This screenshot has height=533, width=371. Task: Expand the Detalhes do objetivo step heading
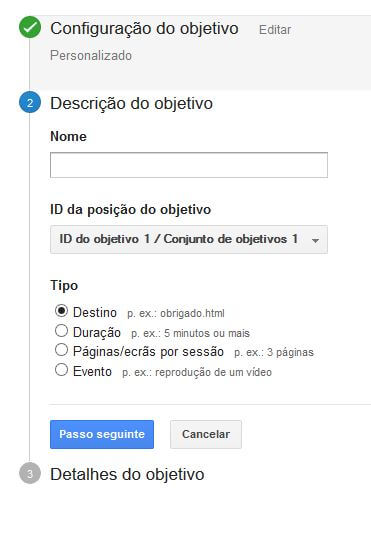pos(127,474)
